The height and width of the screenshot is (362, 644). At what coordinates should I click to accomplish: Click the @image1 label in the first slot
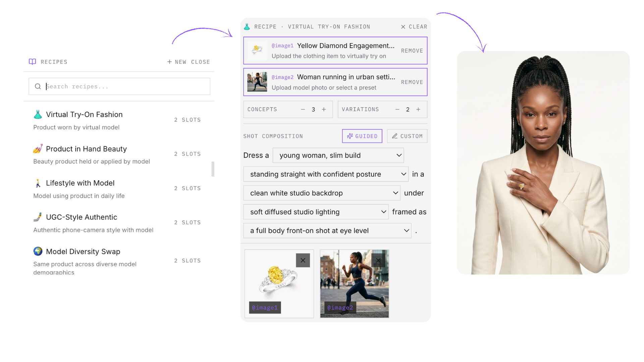tap(282, 46)
